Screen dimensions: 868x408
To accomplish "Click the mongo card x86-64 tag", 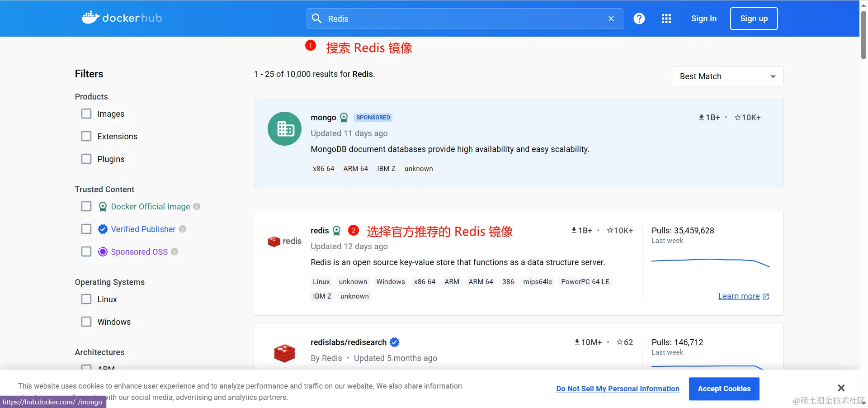I will tap(324, 169).
